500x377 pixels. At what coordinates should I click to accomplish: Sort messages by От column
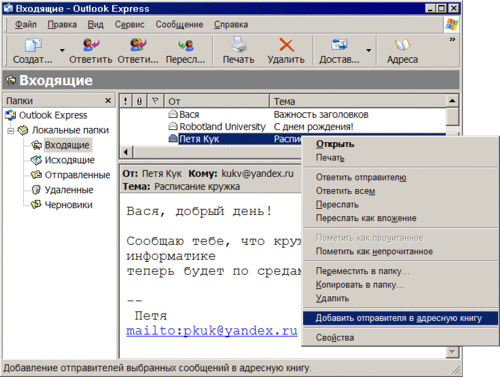pyautogui.click(x=217, y=101)
